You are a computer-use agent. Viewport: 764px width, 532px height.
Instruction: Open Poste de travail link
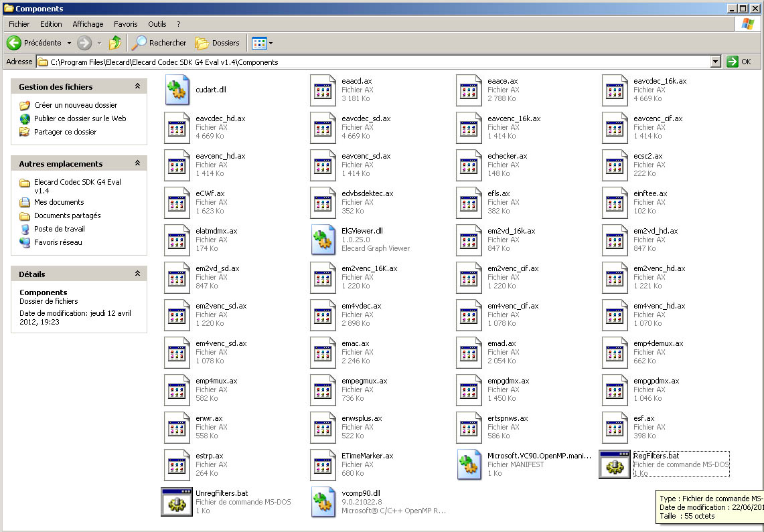click(60, 229)
